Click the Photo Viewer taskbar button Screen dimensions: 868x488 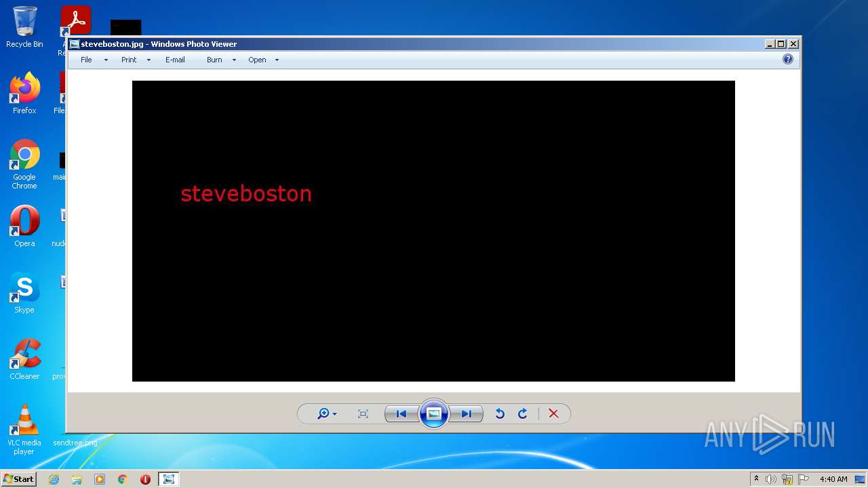[169, 479]
